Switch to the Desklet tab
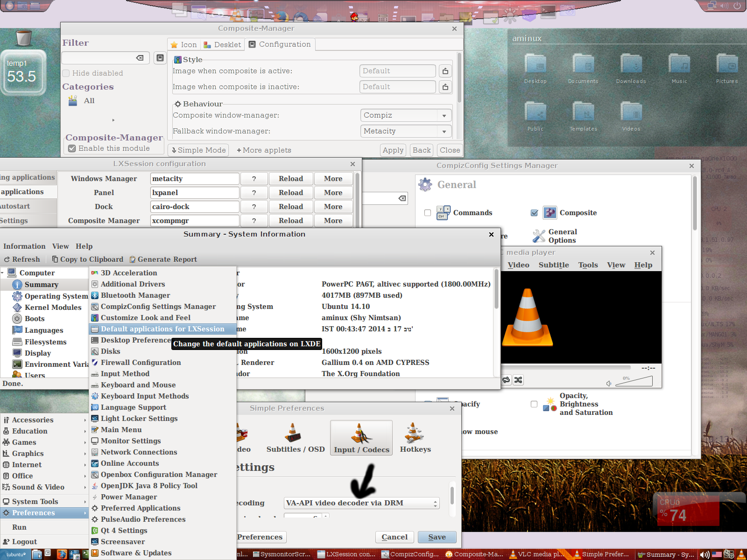 pos(223,45)
